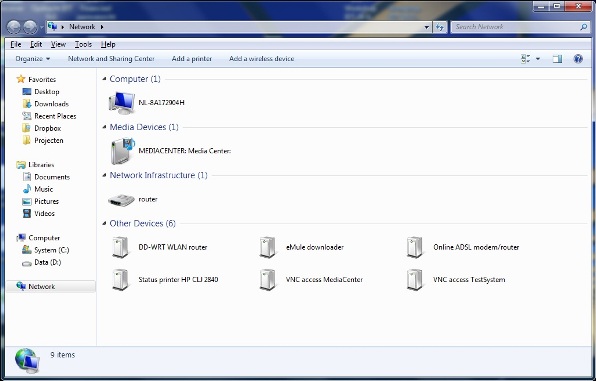Click Add a wireless device
Viewport: 596px width, 381px height.
click(x=262, y=59)
